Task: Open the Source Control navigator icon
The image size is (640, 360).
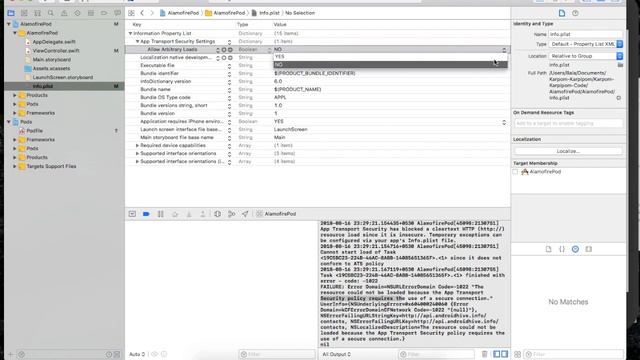Action: coord(24,13)
